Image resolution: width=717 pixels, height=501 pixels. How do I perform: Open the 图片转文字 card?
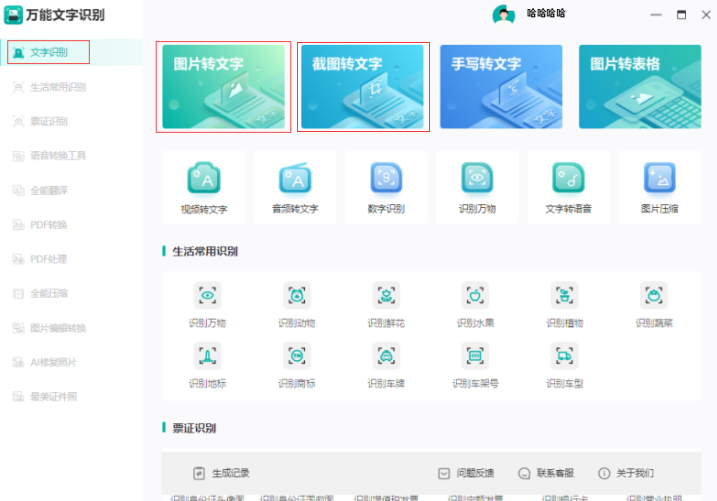[224, 86]
